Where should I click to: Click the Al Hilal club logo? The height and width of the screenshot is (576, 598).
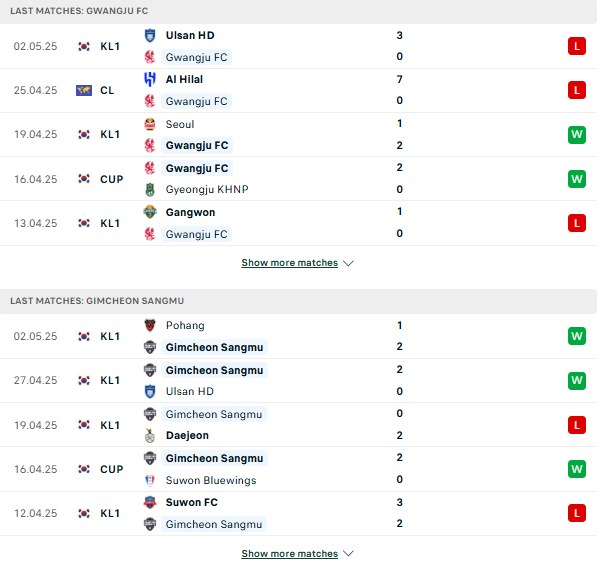[150, 79]
